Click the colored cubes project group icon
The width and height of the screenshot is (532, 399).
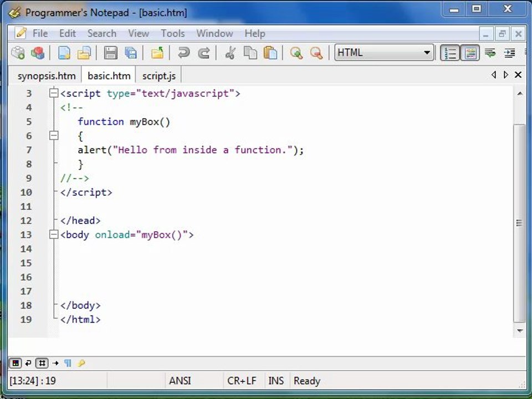click(x=38, y=53)
